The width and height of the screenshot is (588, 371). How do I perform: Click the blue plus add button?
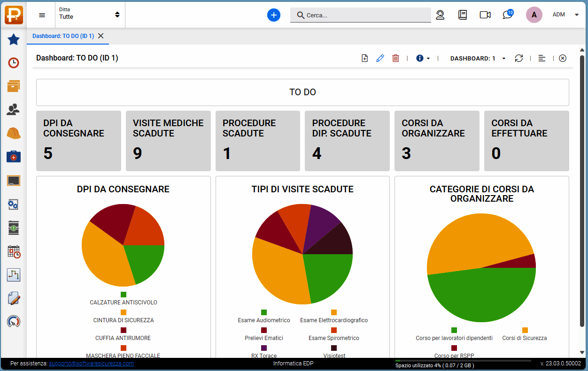tap(274, 15)
